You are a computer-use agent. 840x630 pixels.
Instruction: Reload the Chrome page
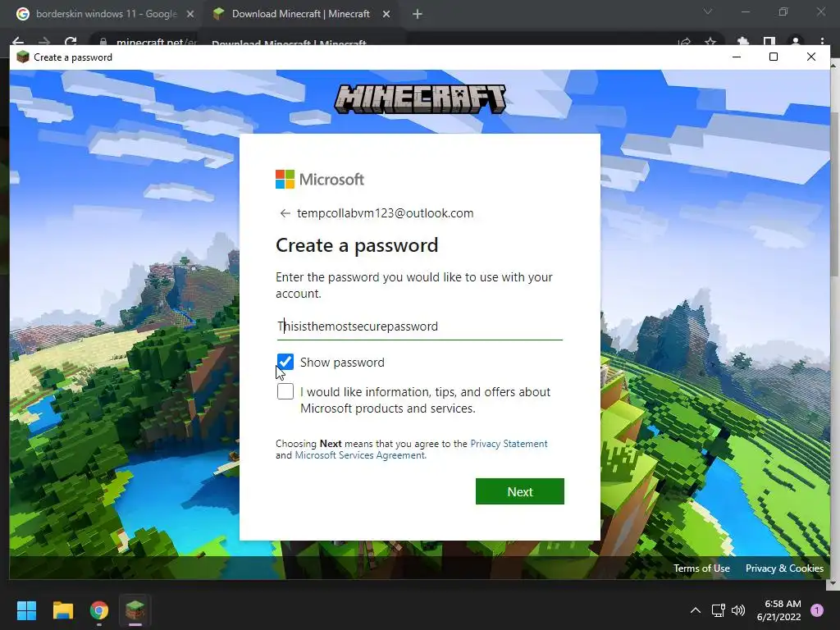(71, 41)
